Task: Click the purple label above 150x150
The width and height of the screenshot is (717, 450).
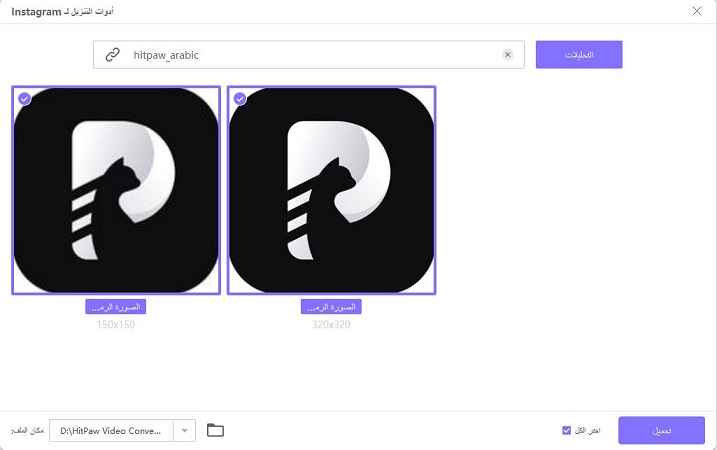Action: (x=116, y=307)
